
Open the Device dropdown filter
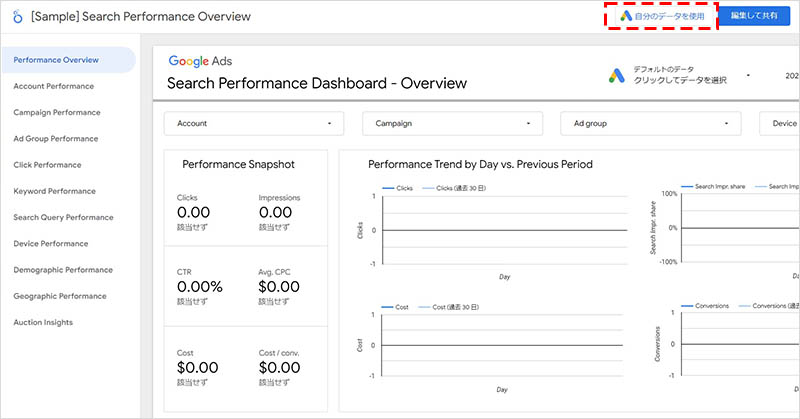(x=779, y=123)
